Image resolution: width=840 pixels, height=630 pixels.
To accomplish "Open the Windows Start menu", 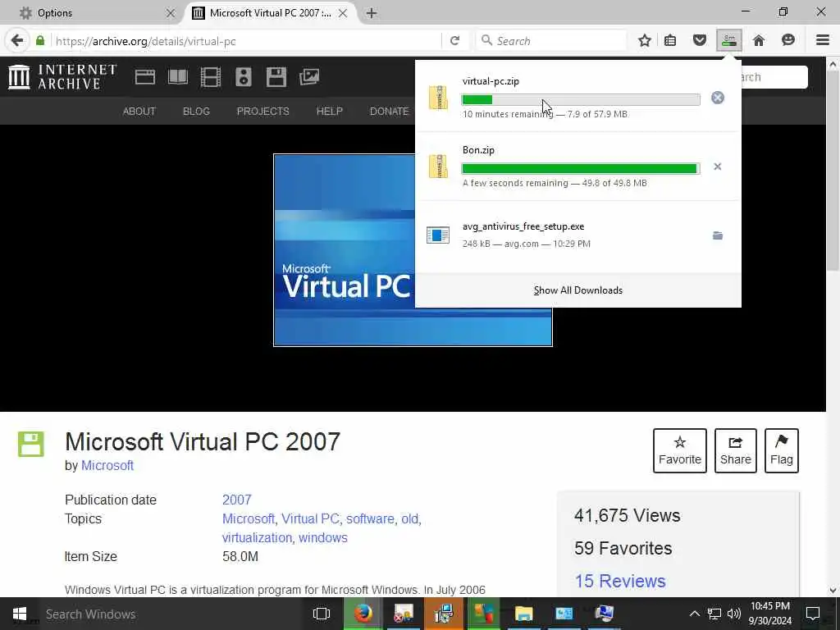I will click(x=20, y=614).
